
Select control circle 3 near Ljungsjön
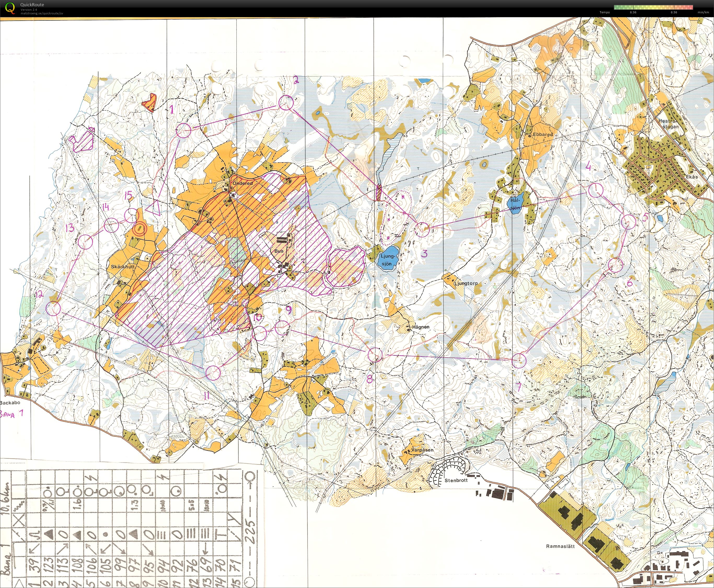[422, 230]
